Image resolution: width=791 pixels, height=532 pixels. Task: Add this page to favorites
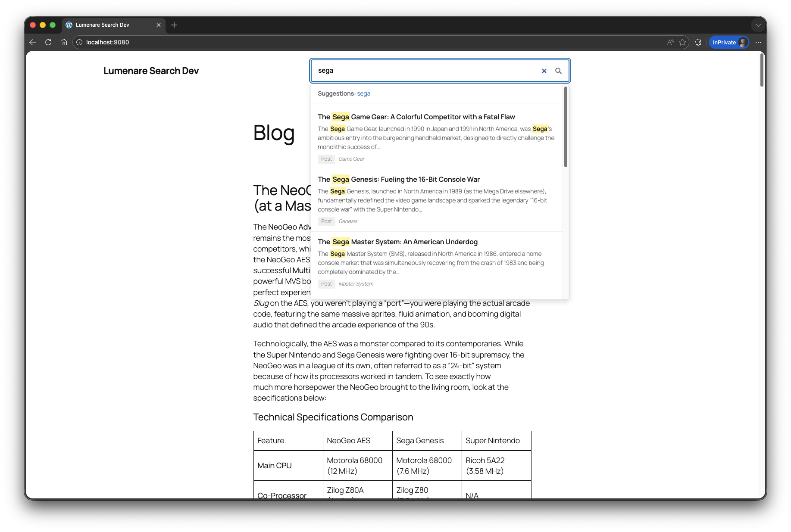(682, 42)
